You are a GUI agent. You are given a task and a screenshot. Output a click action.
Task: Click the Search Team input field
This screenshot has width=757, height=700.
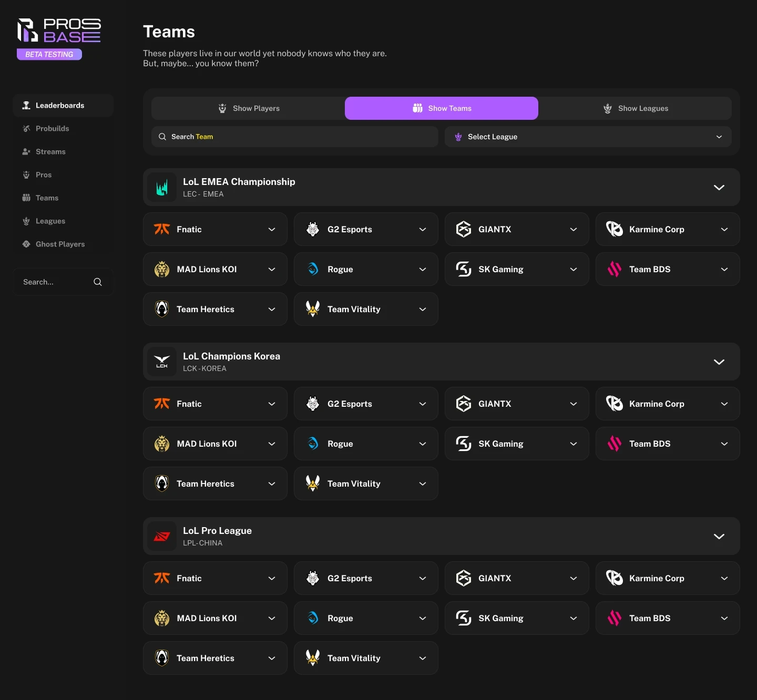point(295,137)
